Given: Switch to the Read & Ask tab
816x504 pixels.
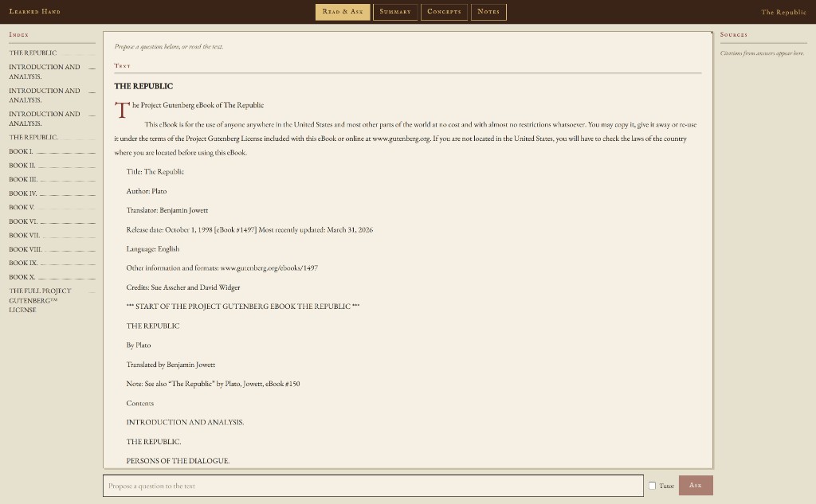Looking at the screenshot, I should (x=343, y=11).
